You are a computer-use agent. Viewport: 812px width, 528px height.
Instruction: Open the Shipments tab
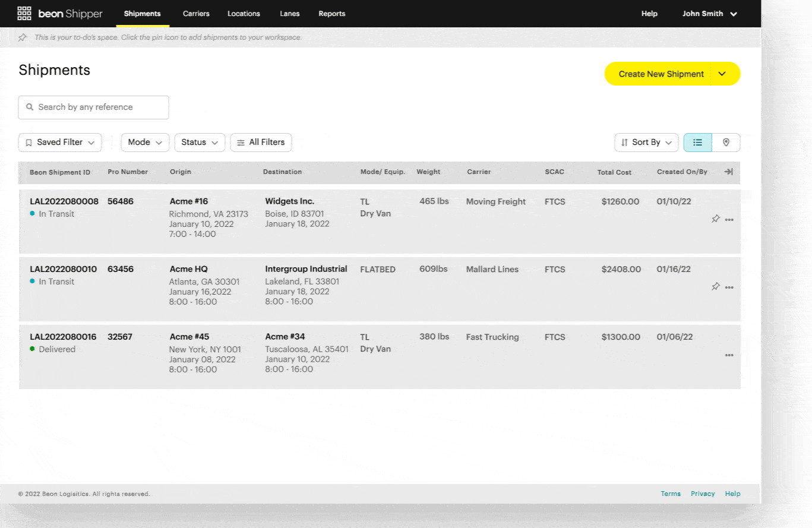tap(143, 14)
